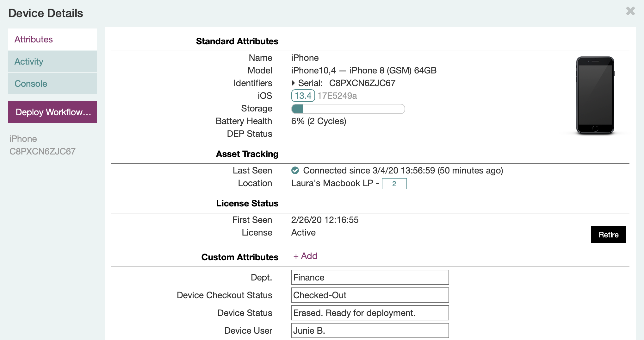Click the License value Active
Image resolution: width=644 pixels, height=340 pixels.
(x=303, y=232)
